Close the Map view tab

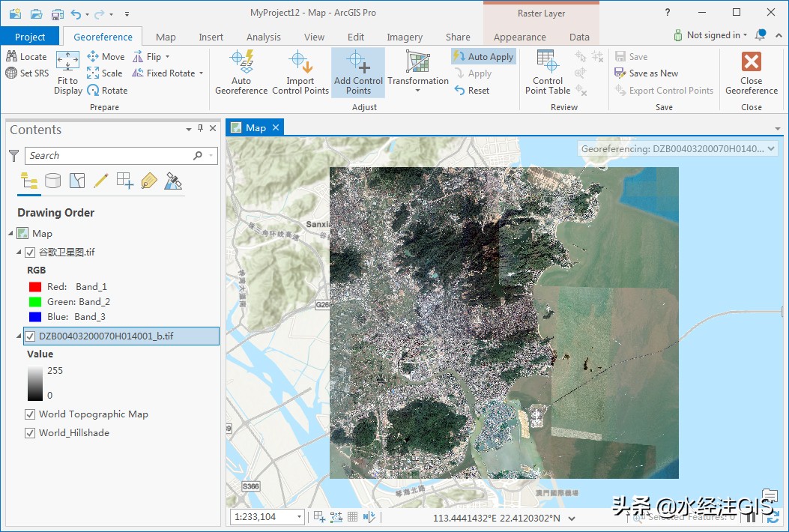276,128
